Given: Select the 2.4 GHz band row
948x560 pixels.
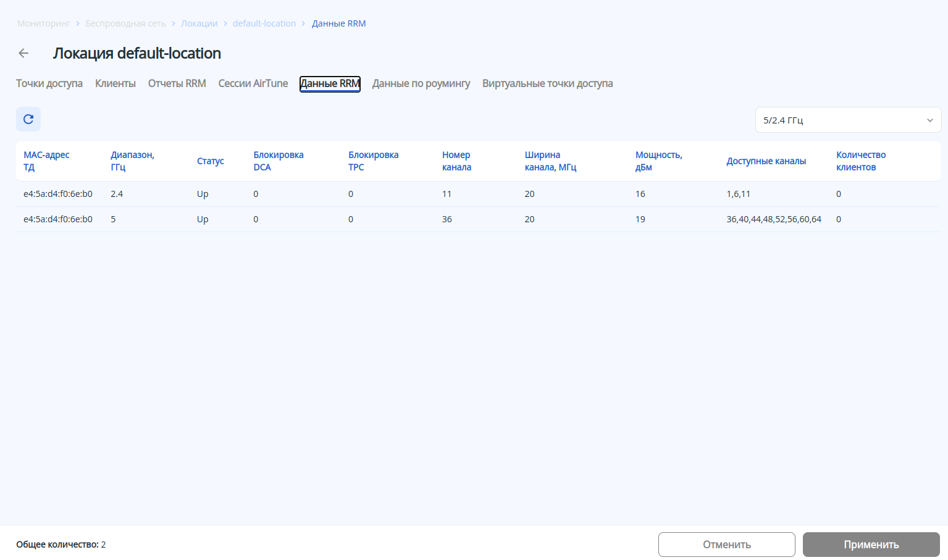Looking at the screenshot, I should tap(117, 194).
